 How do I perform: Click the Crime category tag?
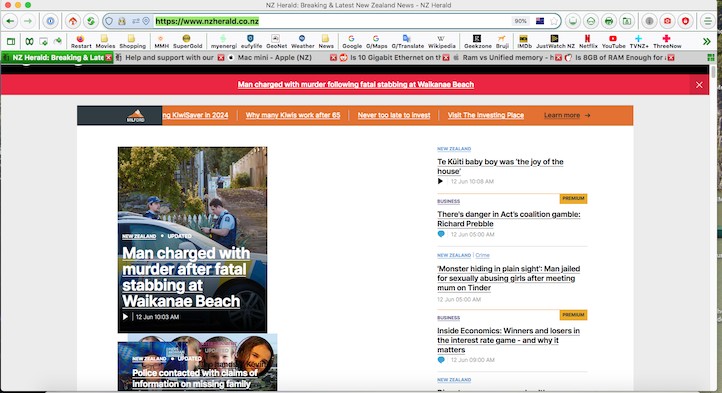coord(482,255)
